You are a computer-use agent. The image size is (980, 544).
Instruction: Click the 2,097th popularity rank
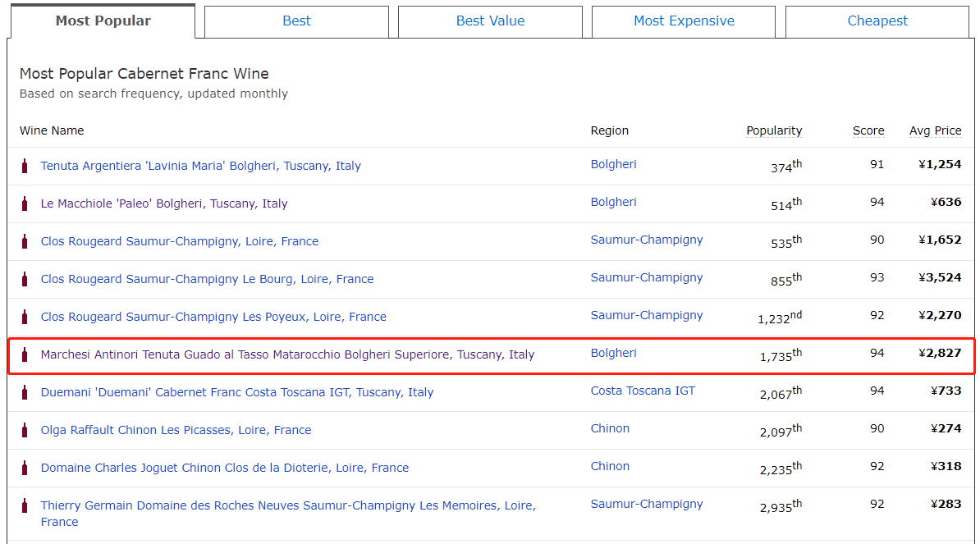coord(781,430)
